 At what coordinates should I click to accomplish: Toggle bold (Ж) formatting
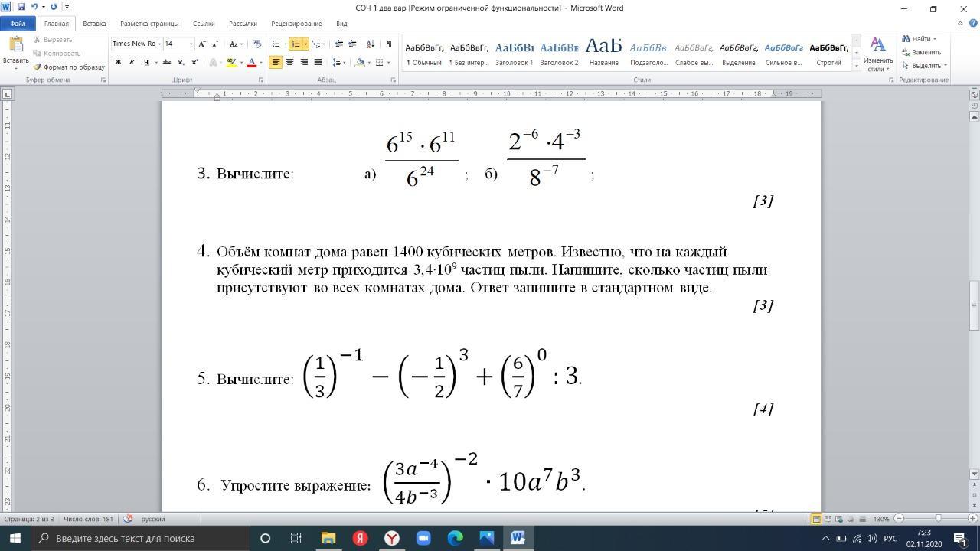(x=118, y=63)
